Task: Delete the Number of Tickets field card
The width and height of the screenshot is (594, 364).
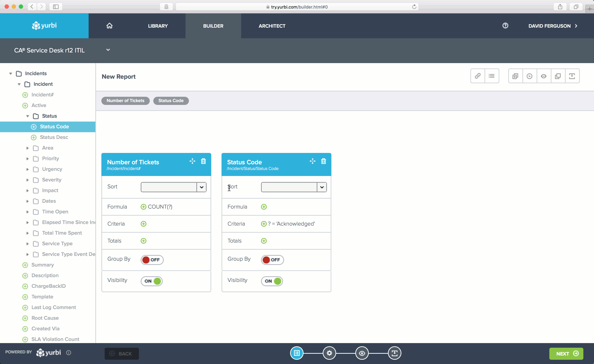Action: coord(203,161)
